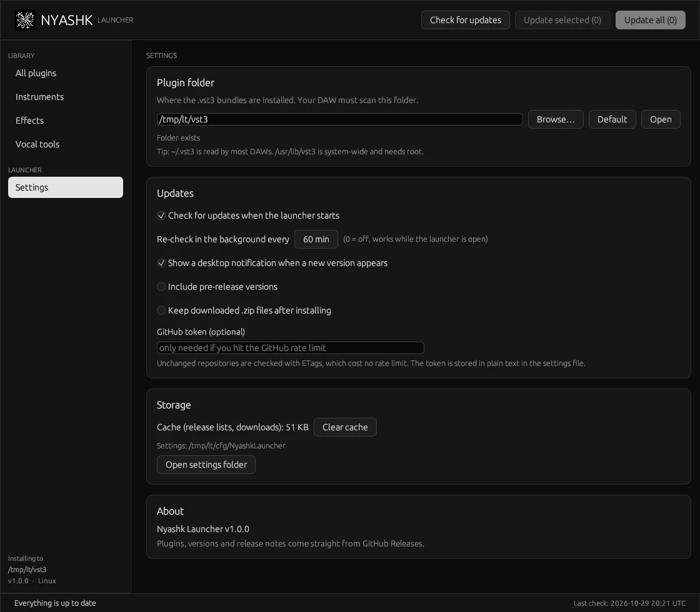This screenshot has height=612, width=700.
Task: Open the All plugins library
Action: pos(65,73)
